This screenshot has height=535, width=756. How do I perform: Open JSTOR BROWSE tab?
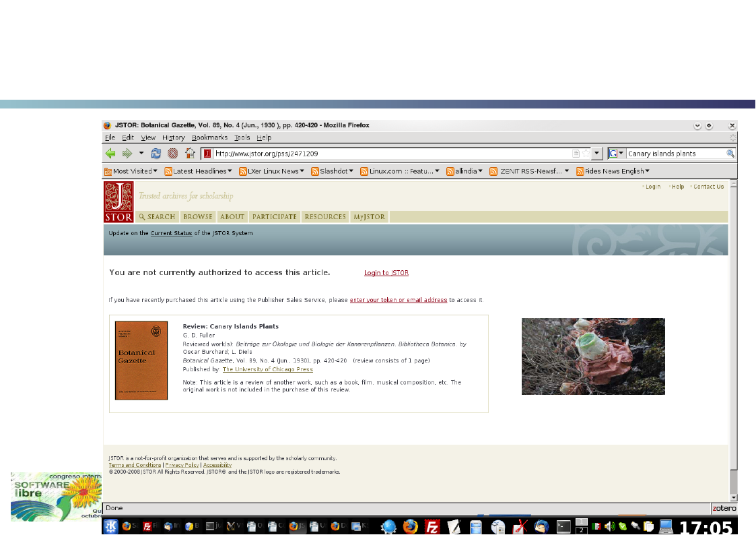pyautogui.click(x=198, y=217)
